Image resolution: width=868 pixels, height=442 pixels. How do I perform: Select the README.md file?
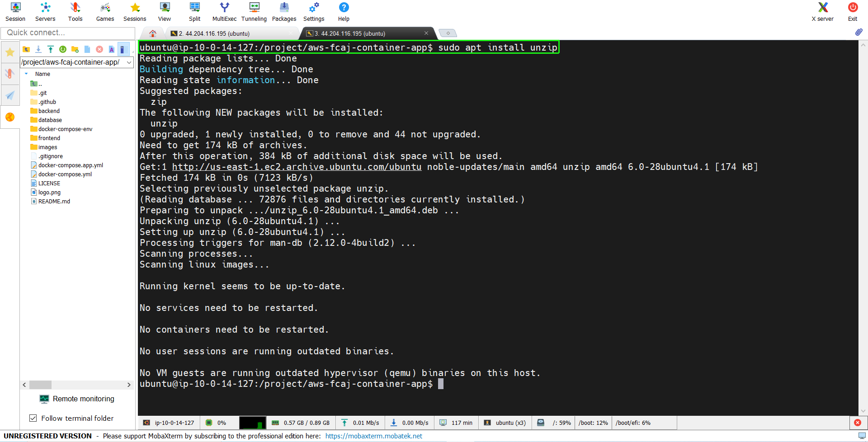tap(50, 201)
